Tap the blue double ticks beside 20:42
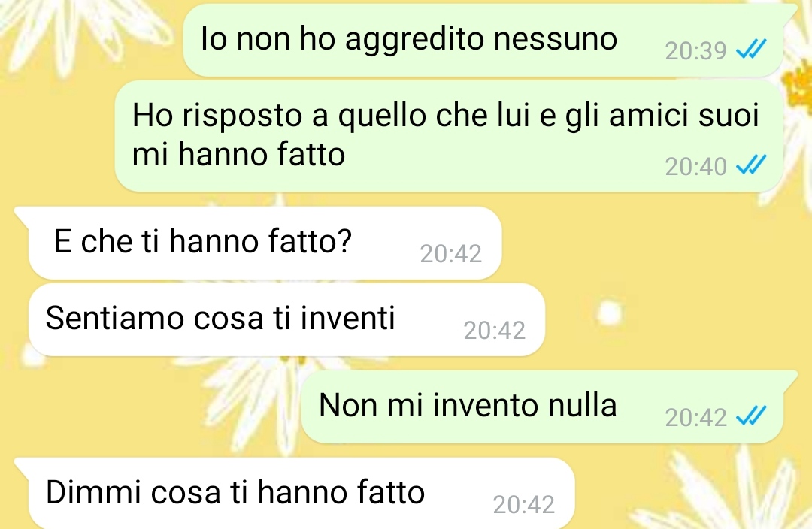The height and width of the screenshot is (529, 812). (750, 417)
